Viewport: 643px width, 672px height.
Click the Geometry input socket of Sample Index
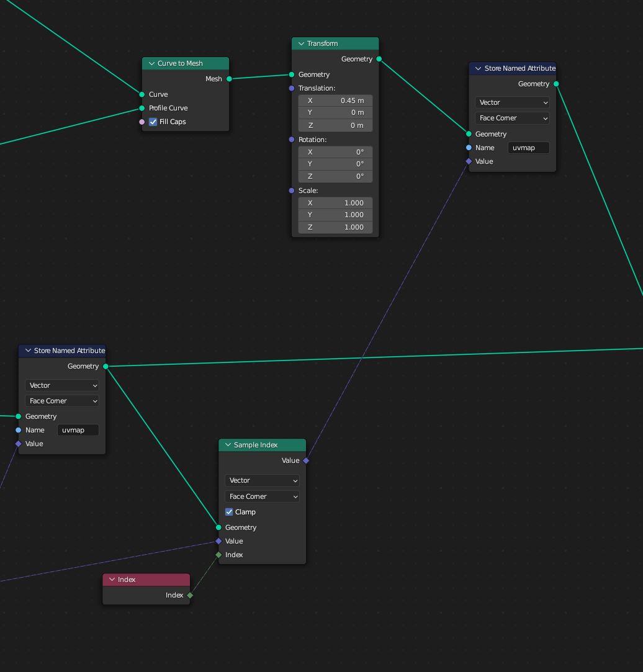point(218,527)
